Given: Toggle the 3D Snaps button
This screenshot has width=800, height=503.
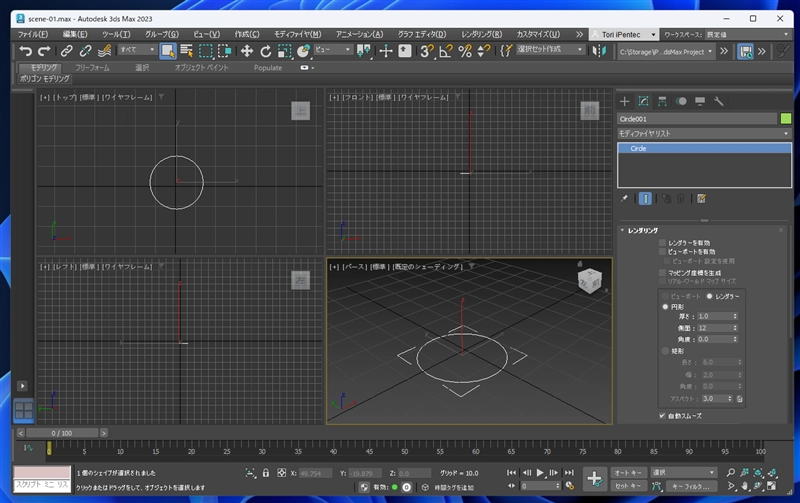Looking at the screenshot, I should click(x=427, y=51).
